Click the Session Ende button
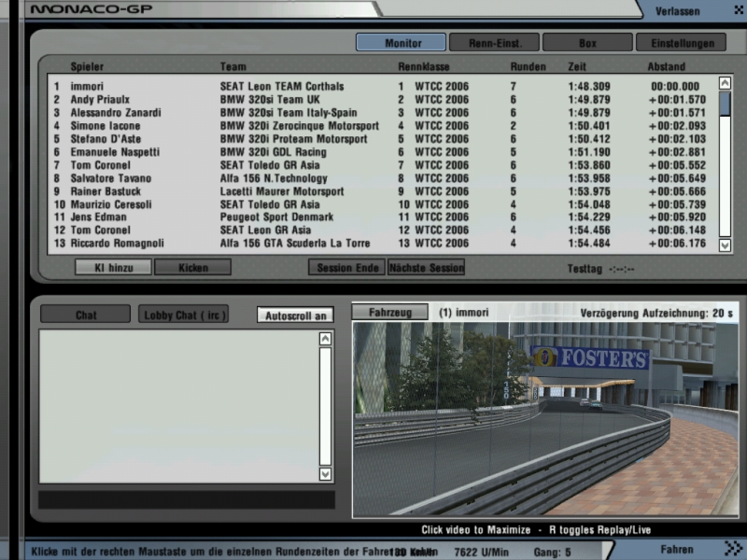Image resolution: width=747 pixels, height=560 pixels. [345, 268]
